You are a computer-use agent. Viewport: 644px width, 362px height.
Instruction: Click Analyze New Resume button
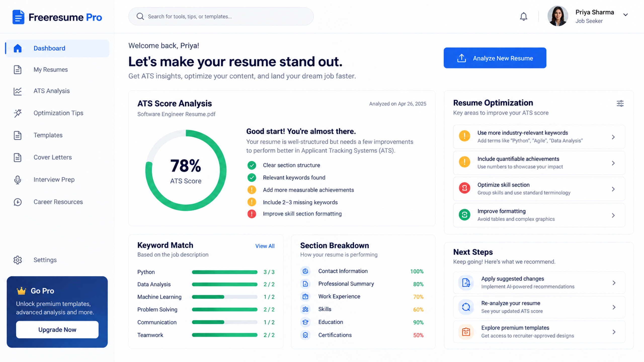495,58
